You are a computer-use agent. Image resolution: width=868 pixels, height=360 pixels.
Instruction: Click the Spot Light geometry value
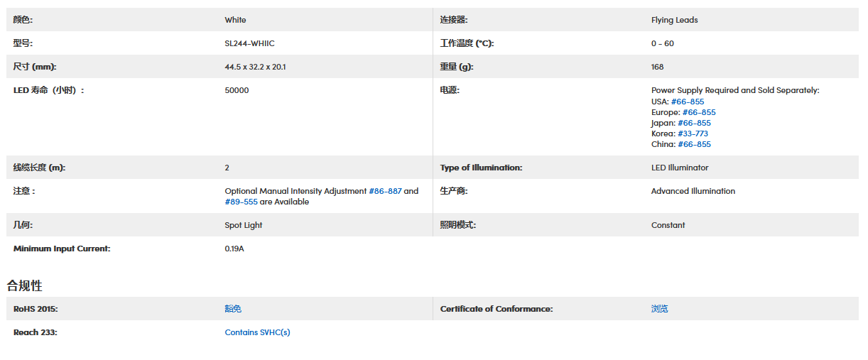coord(244,225)
